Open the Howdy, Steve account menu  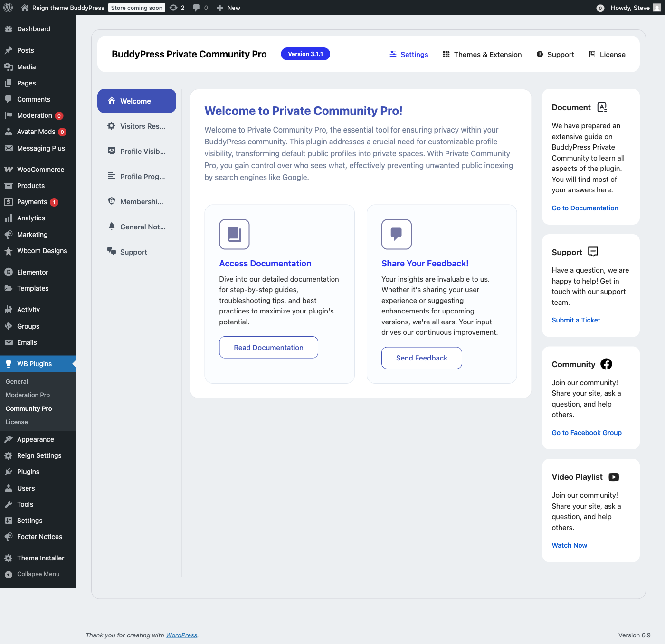[x=630, y=8]
